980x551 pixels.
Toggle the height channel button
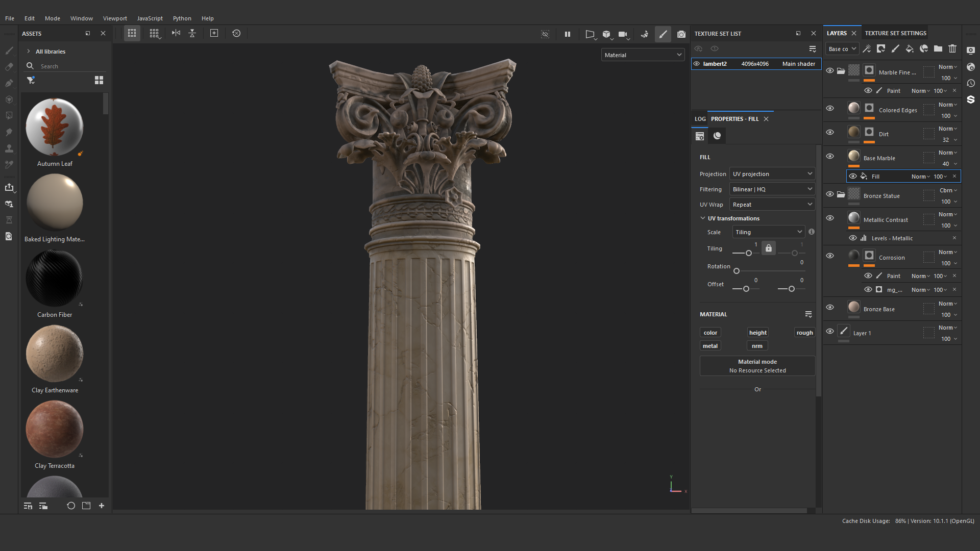(757, 333)
